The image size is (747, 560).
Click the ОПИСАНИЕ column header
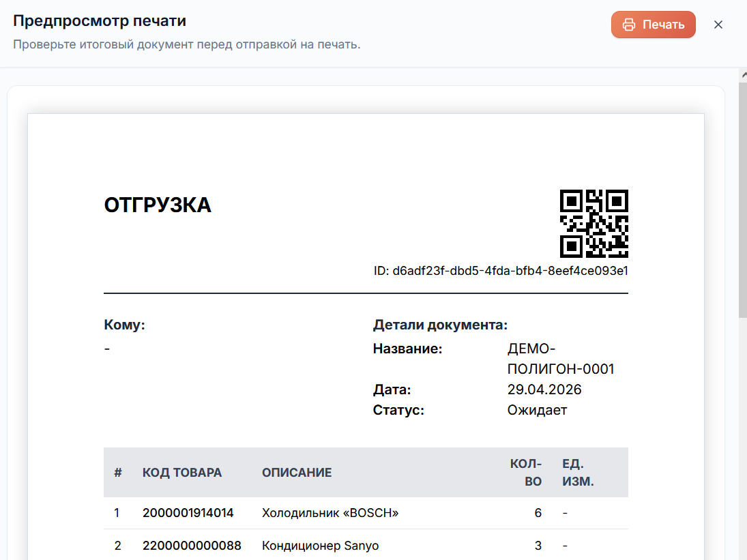297,473
